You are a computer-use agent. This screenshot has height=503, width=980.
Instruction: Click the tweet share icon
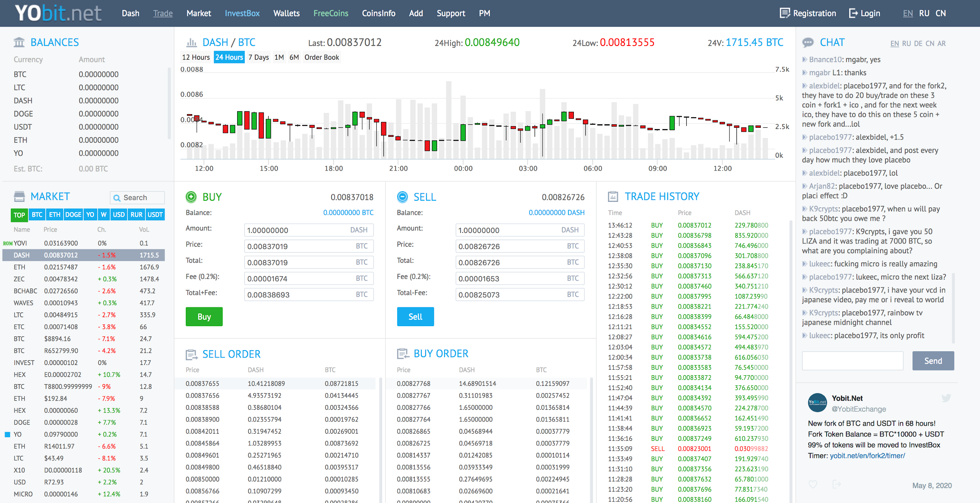[837, 485]
